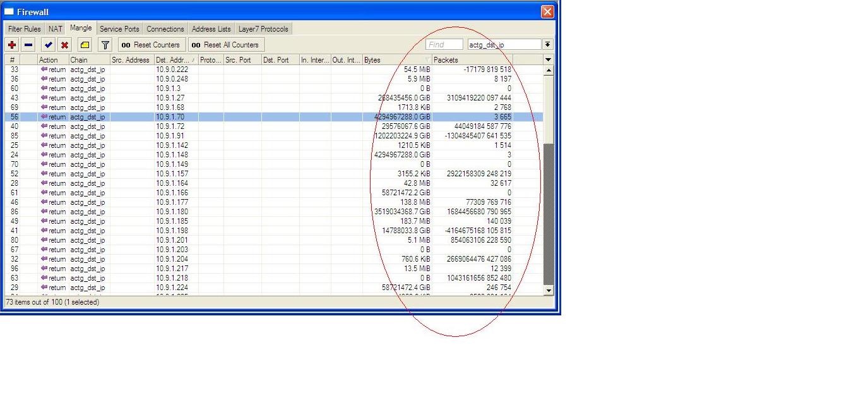This screenshot has height=407, width=868.
Task: Sort by Action column header
Action: pos(53,60)
